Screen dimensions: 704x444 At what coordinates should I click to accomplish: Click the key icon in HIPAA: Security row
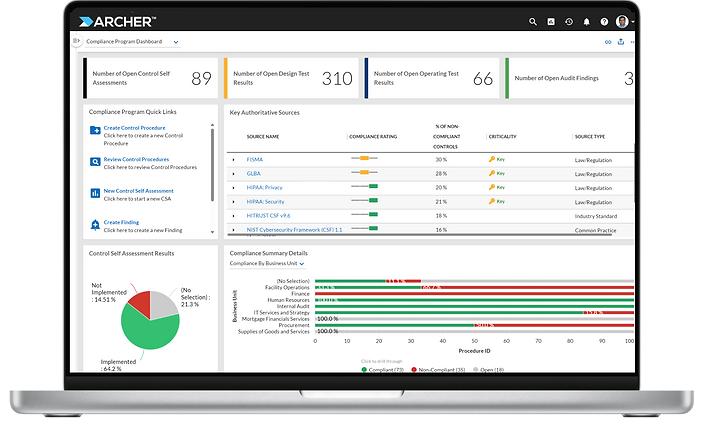[x=492, y=202]
